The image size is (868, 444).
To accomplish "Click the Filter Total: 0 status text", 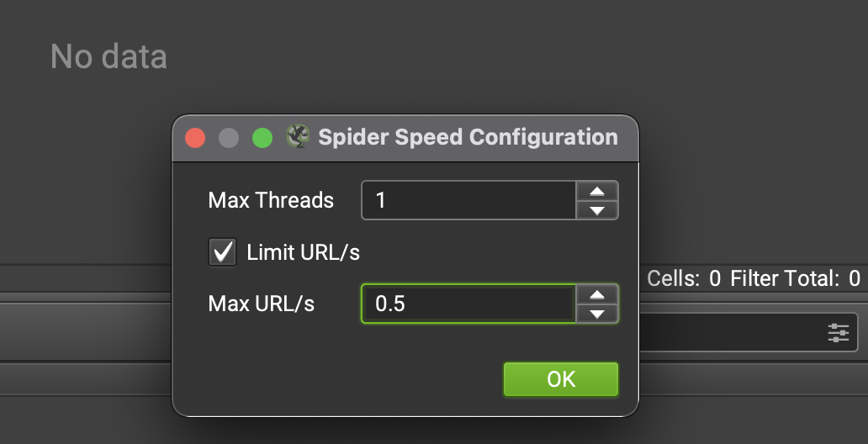I will pyautogui.click(x=796, y=278).
